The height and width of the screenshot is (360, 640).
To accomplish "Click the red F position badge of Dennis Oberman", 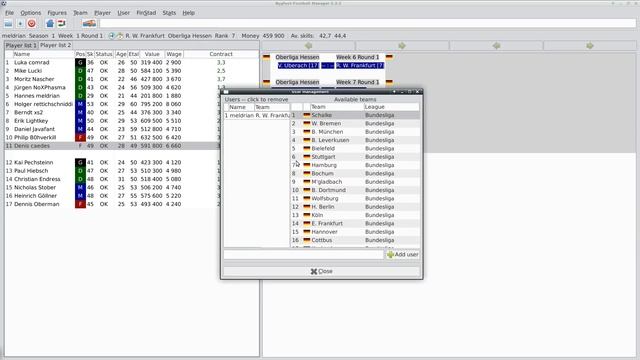I will [80, 204].
